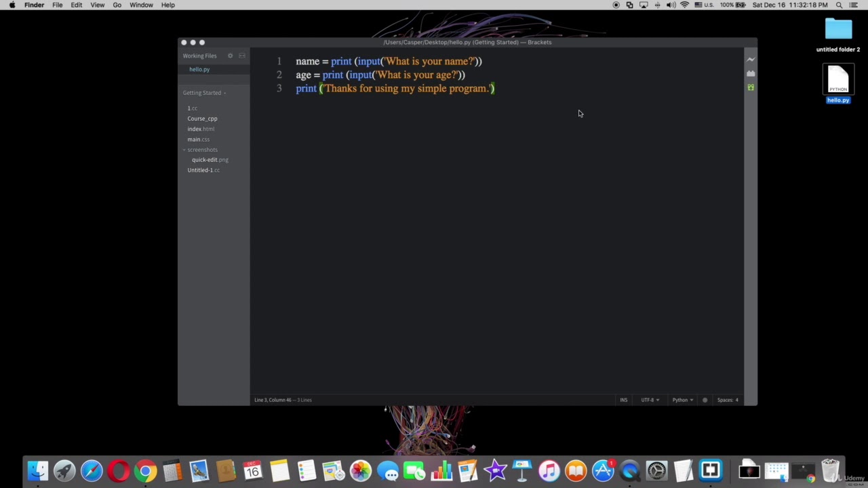This screenshot has width=868, height=488.
Task: Click the cursor position text in status bar
Action: (273, 400)
